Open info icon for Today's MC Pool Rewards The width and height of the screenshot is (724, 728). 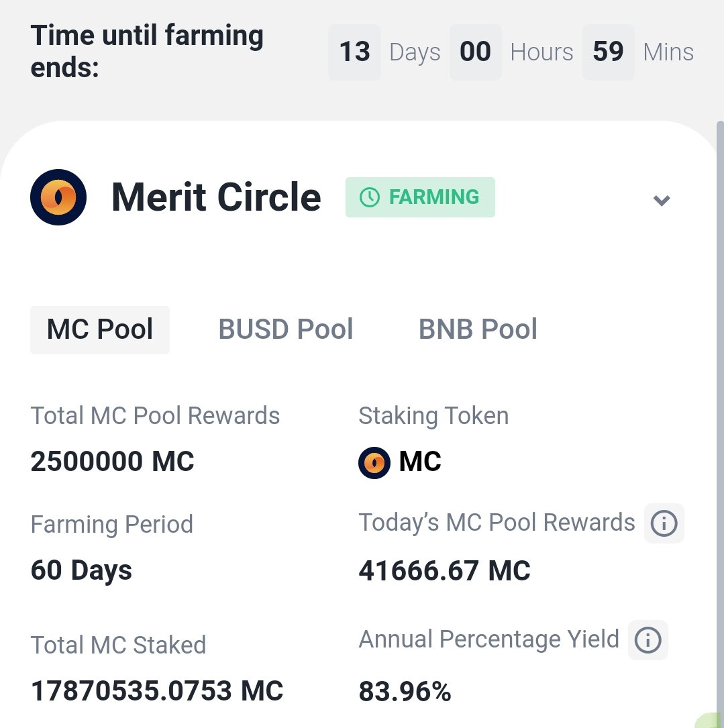point(664,523)
